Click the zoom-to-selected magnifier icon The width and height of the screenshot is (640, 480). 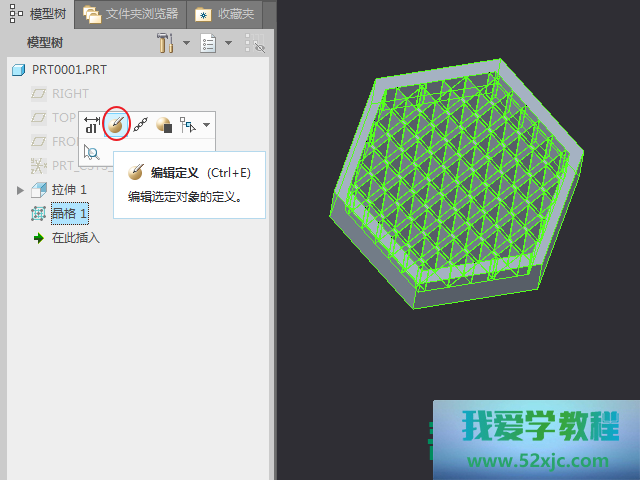(92, 152)
